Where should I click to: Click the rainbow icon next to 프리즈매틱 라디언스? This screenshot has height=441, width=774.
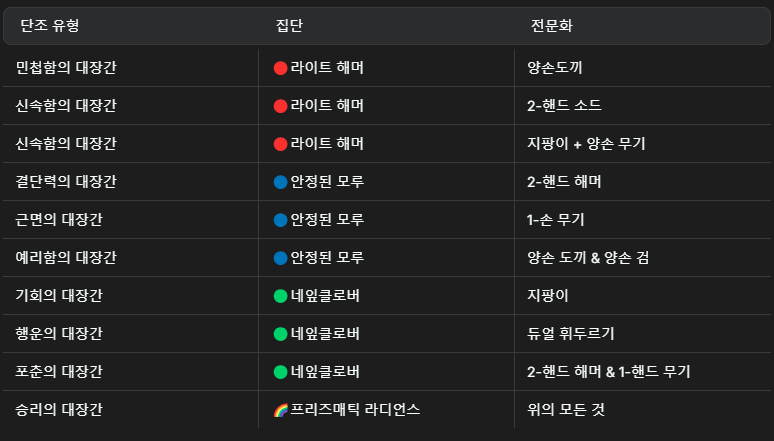(x=280, y=410)
